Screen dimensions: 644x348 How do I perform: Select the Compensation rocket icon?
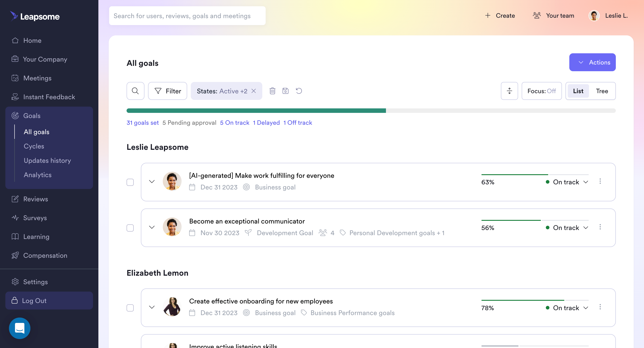(x=15, y=255)
